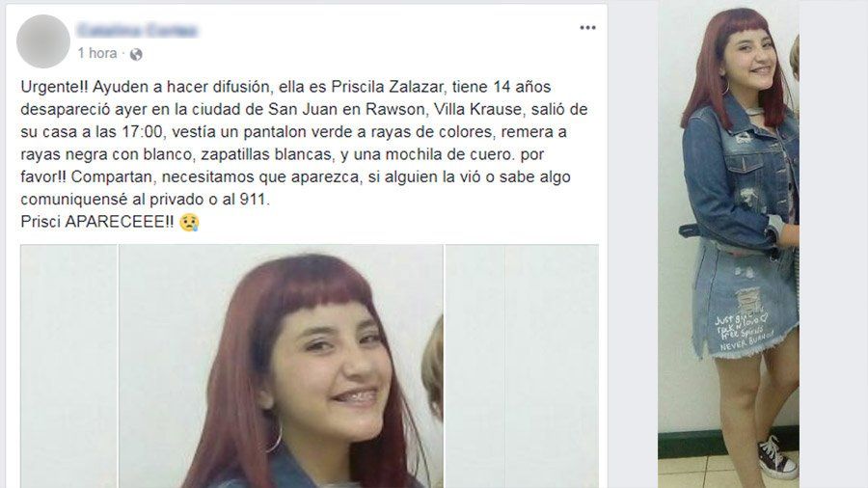Image resolution: width=868 pixels, height=488 pixels.
Task: Open the three-dots post options menu
Action: point(587,28)
